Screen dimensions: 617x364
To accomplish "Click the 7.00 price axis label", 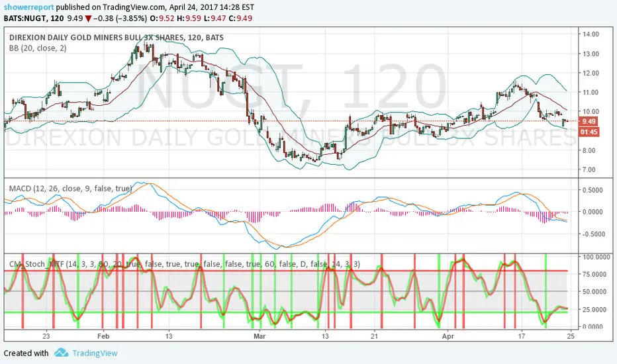I will (x=589, y=169).
